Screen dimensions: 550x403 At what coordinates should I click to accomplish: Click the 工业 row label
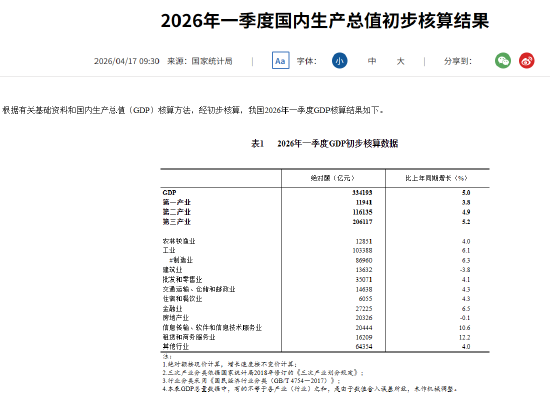pyautogui.click(x=169, y=250)
